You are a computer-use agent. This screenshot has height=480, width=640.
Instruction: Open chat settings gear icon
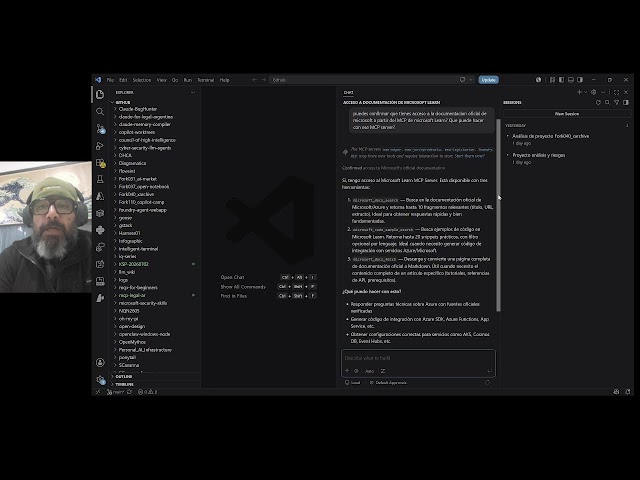point(594,92)
